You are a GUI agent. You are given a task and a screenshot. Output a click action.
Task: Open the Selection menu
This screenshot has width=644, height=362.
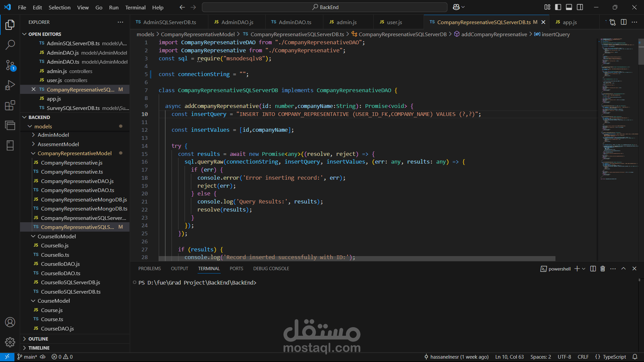pos(59,7)
